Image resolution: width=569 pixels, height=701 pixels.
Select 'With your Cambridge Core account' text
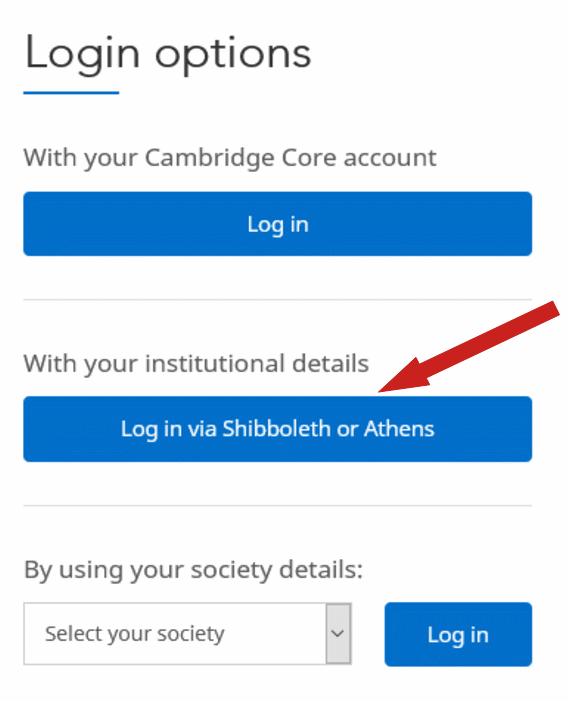coord(230,158)
